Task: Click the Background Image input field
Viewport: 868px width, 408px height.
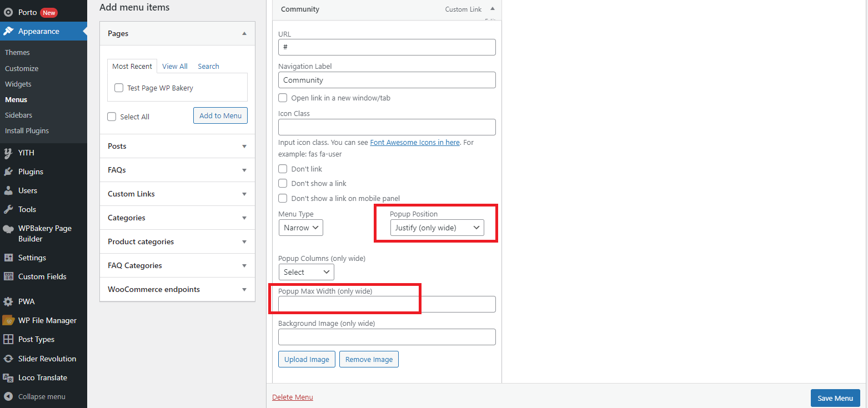Action: coord(387,337)
